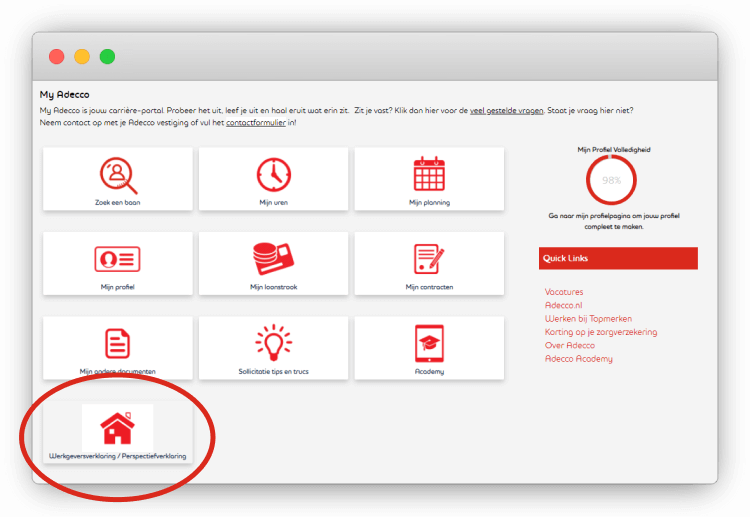Click the 'Mijn Profiel Volledigheid' heading

[614, 150]
